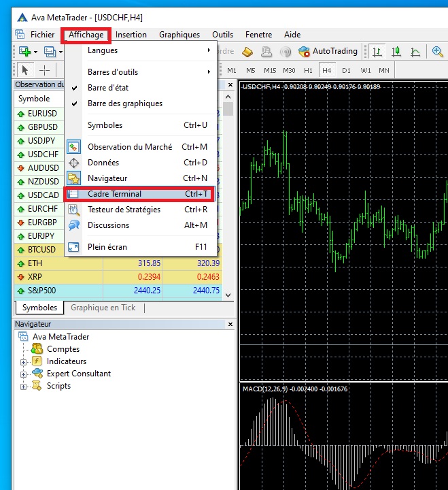Click the Affichage menu
The image size is (448, 490).
[x=86, y=35]
